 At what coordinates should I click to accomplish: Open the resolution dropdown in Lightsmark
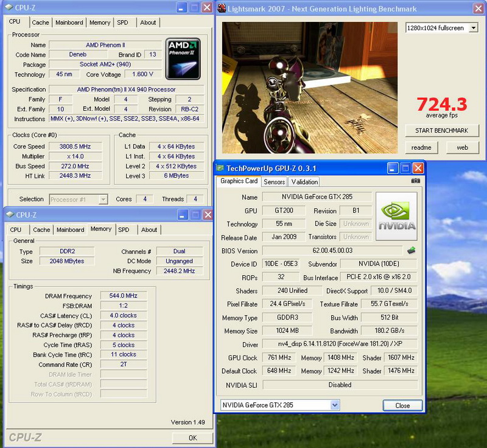[474, 28]
